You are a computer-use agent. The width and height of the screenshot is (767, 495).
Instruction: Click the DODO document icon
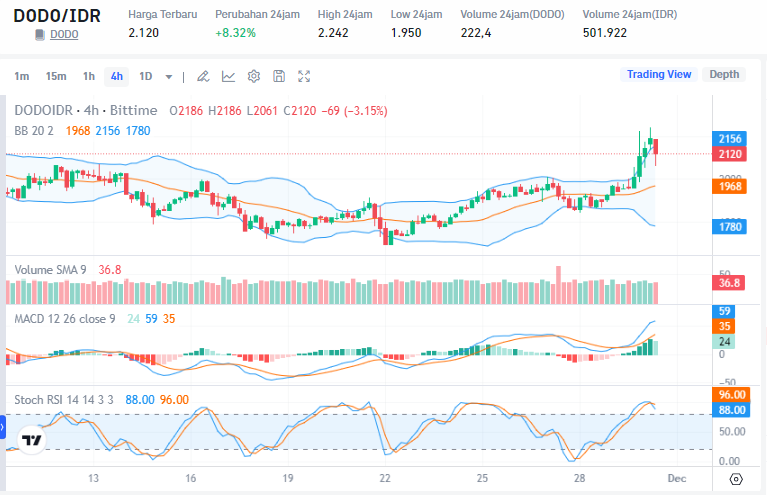tap(40, 35)
